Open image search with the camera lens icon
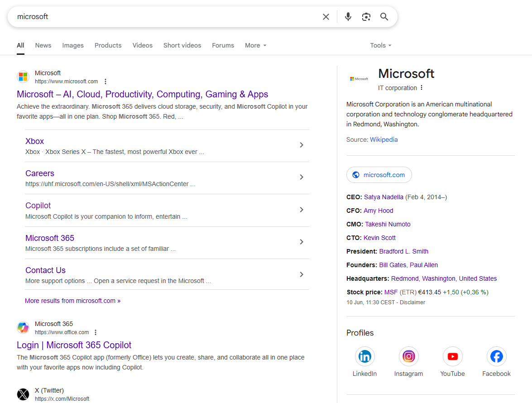 tap(366, 17)
